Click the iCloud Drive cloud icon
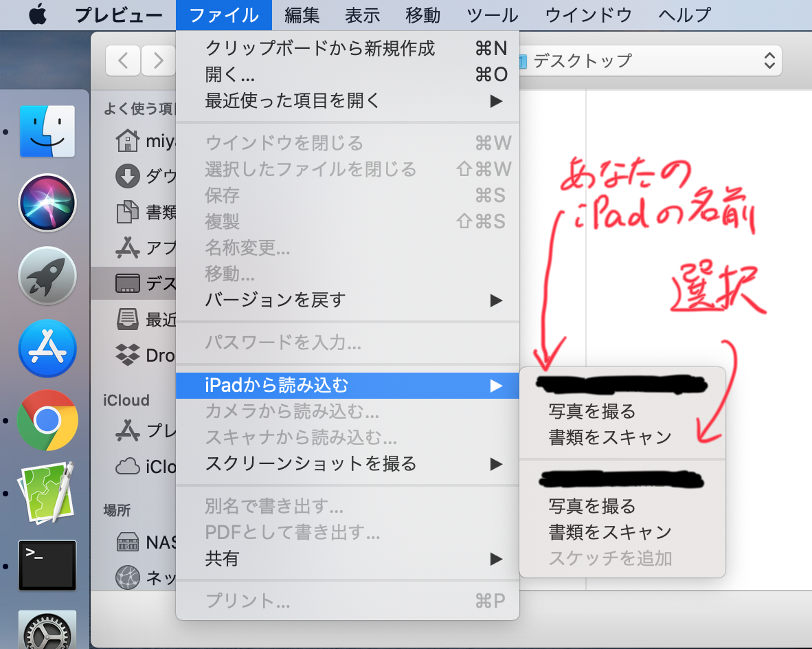Viewport: 812px width, 649px height. click(127, 467)
